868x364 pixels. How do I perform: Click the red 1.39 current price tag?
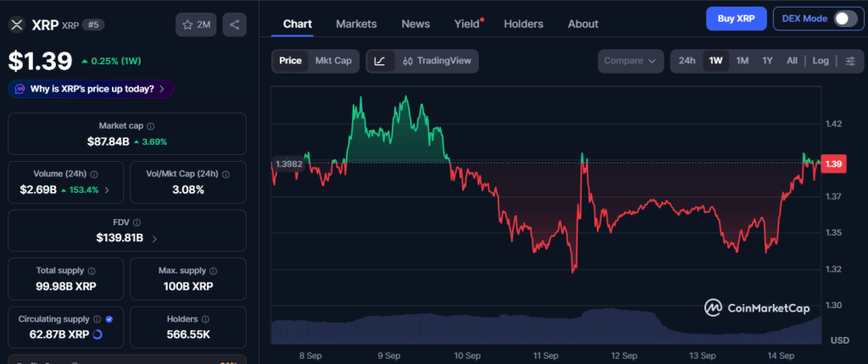coord(833,164)
